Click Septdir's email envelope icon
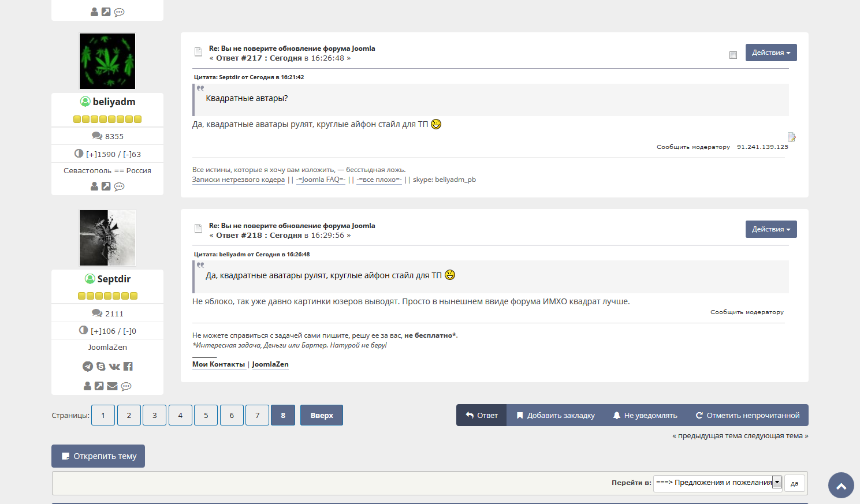The image size is (860, 504). [113, 386]
